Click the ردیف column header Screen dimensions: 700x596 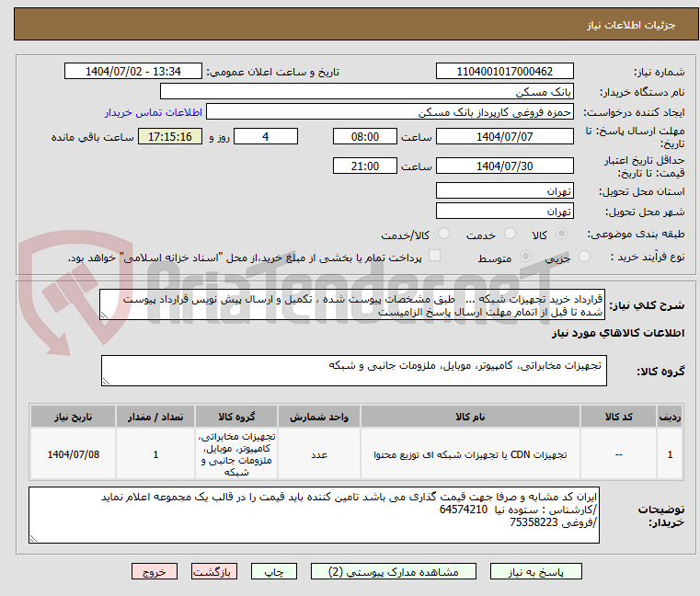(x=670, y=417)
